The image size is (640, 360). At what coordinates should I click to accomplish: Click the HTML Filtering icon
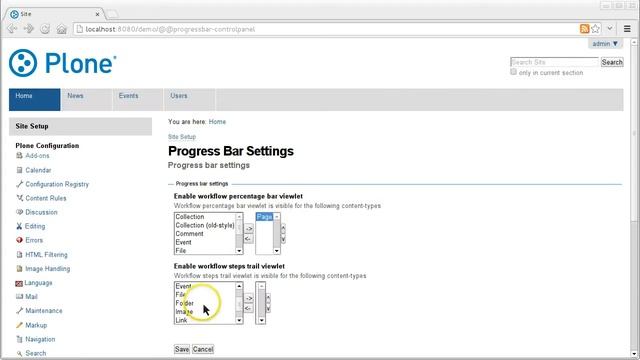click(19, 254)
